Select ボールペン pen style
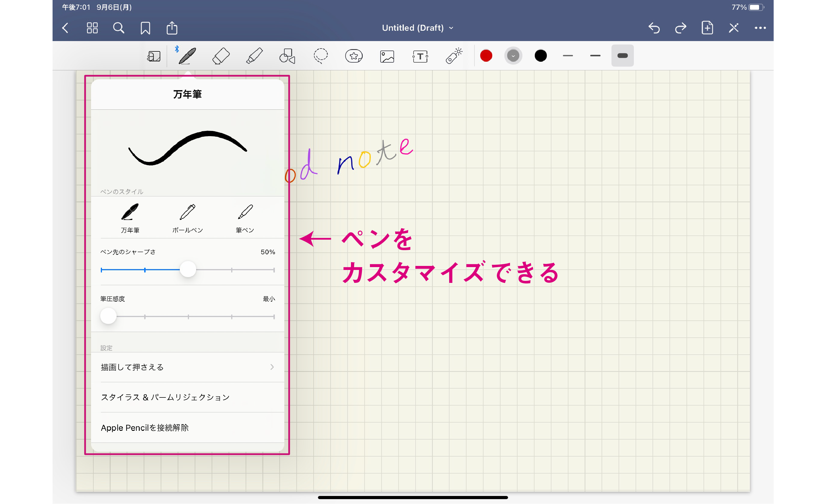The height and width of the screenshot is (504, 826). click(187, 219)
